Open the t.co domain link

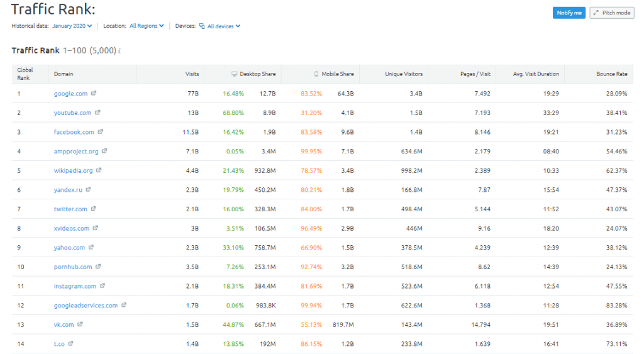[x=59, y=344]
